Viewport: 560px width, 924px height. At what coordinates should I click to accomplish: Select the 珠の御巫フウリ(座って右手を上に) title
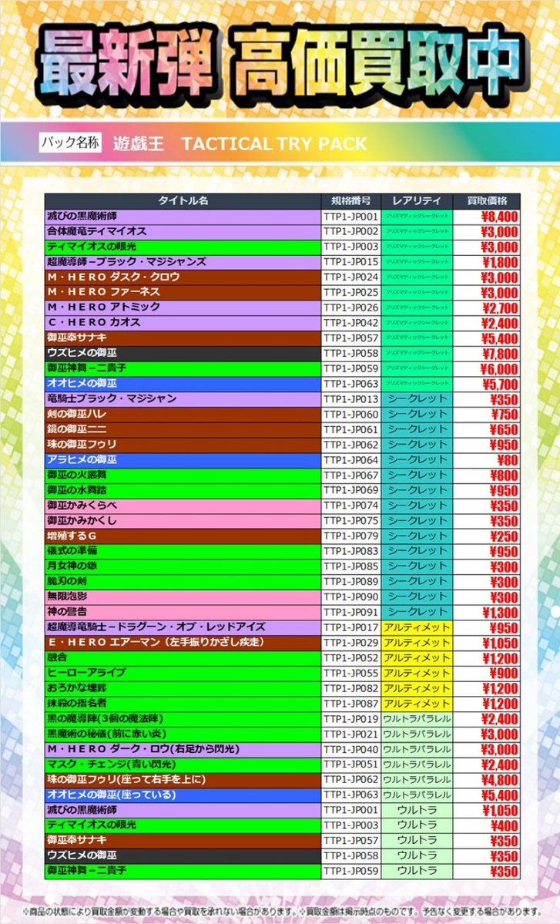click(183, 780)
